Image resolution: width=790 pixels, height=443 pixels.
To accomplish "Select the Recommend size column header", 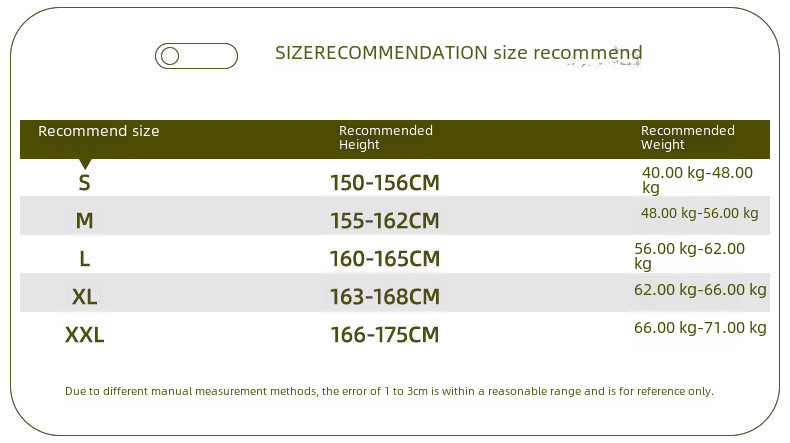I will coord(98,131).
